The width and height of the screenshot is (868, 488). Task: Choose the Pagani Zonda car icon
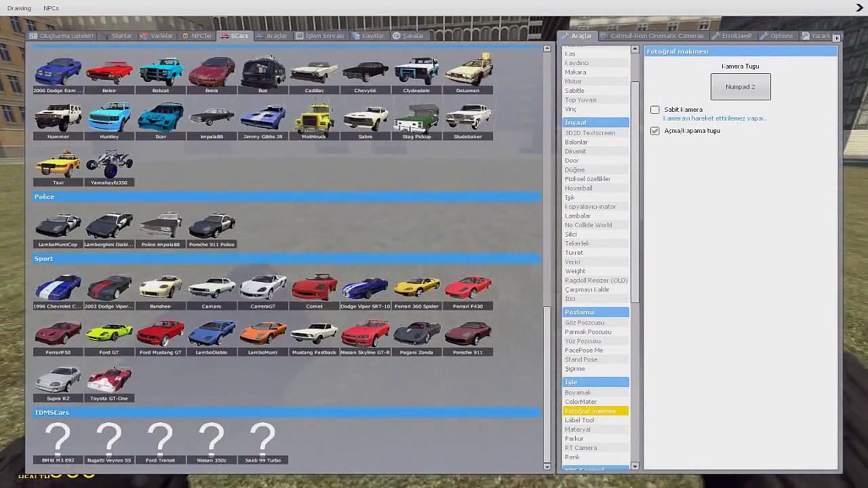click(416, 336)
